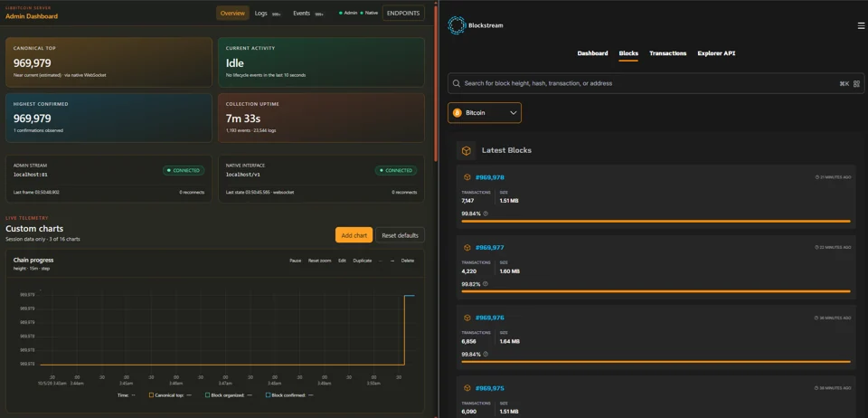Click the Blockstream logo icon
868x418 pixels.
pyautogui.click(x=457, y=25)
